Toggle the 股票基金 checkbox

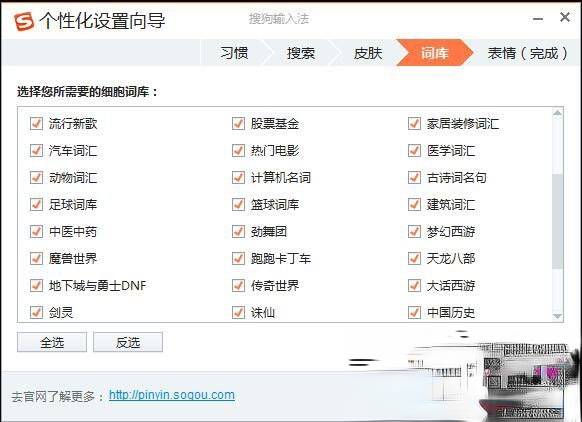point(238,123)
